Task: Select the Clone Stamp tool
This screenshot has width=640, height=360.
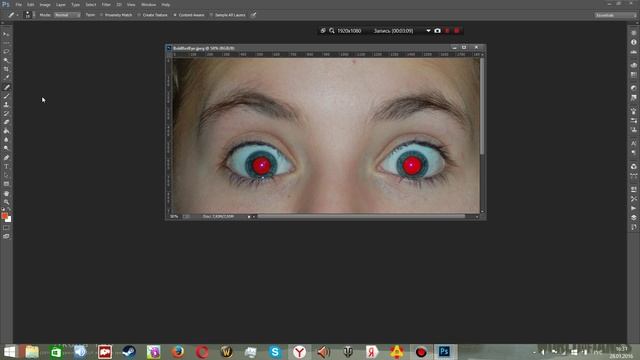Action: pyautogui.click(x=6, y=104)
